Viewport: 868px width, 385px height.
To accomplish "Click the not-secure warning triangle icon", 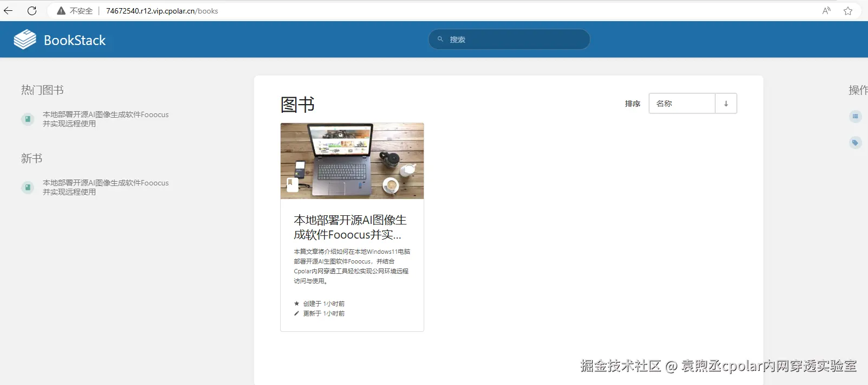I will pos(61,11).
